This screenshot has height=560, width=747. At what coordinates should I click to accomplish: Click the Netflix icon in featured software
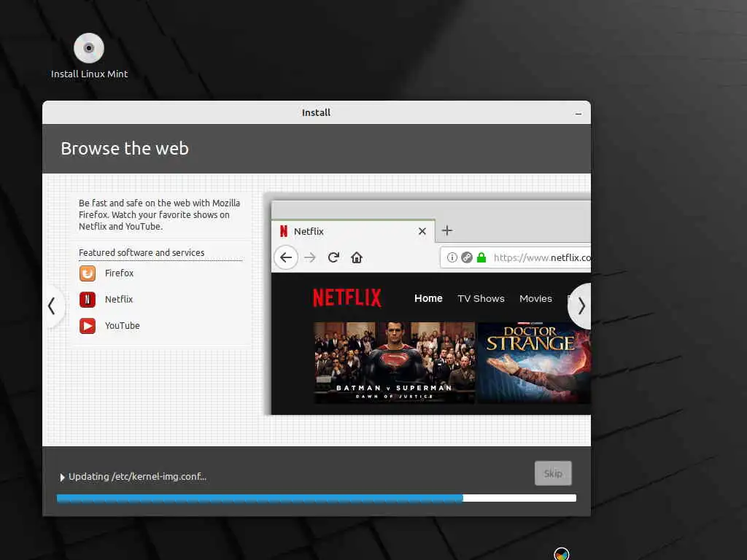click(88, 300)
